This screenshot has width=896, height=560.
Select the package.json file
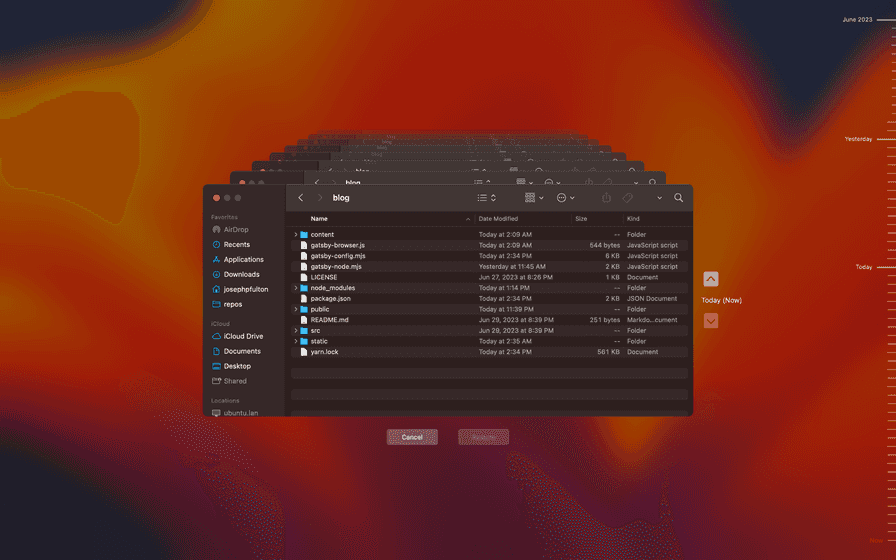click(x=330, y=299)
